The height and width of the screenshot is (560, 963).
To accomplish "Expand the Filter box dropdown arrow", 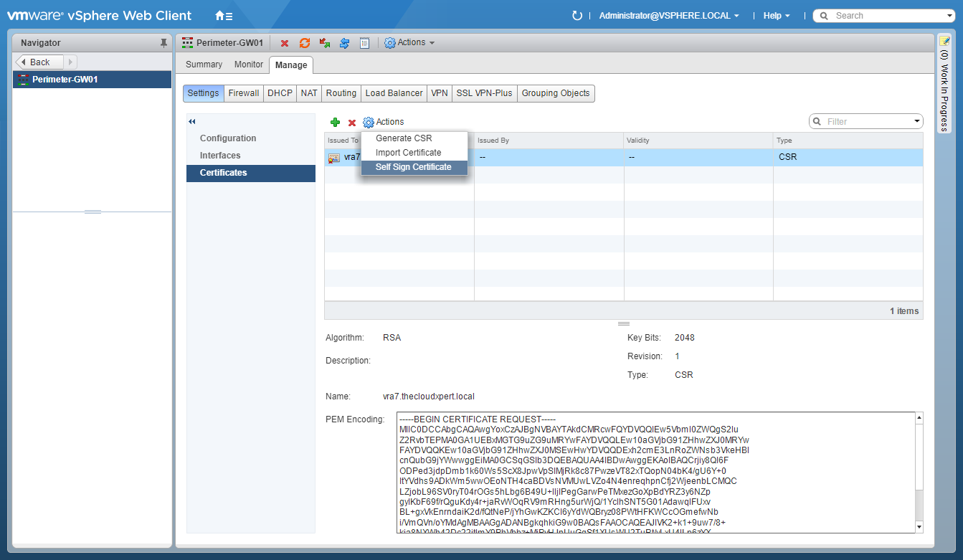I will (x=917, y=122).
